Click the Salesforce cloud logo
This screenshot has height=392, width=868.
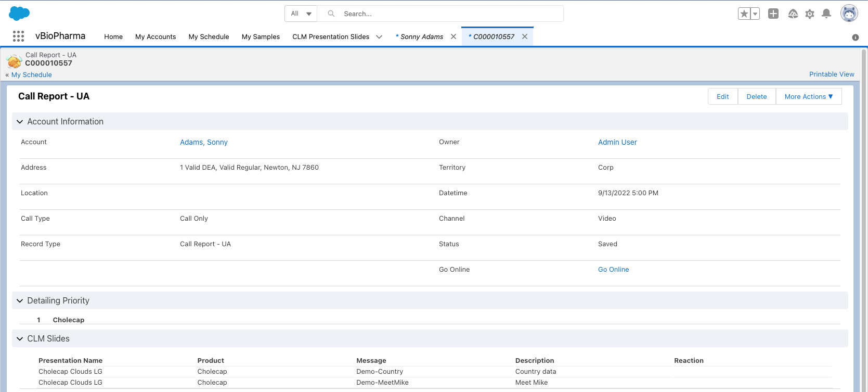tap(19, 14)
